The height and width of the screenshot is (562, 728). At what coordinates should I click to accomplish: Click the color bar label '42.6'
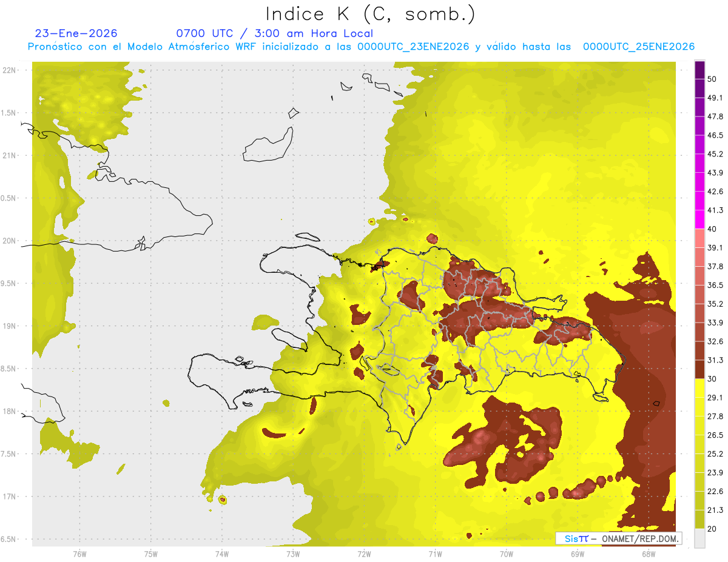(x=715, y=192)
